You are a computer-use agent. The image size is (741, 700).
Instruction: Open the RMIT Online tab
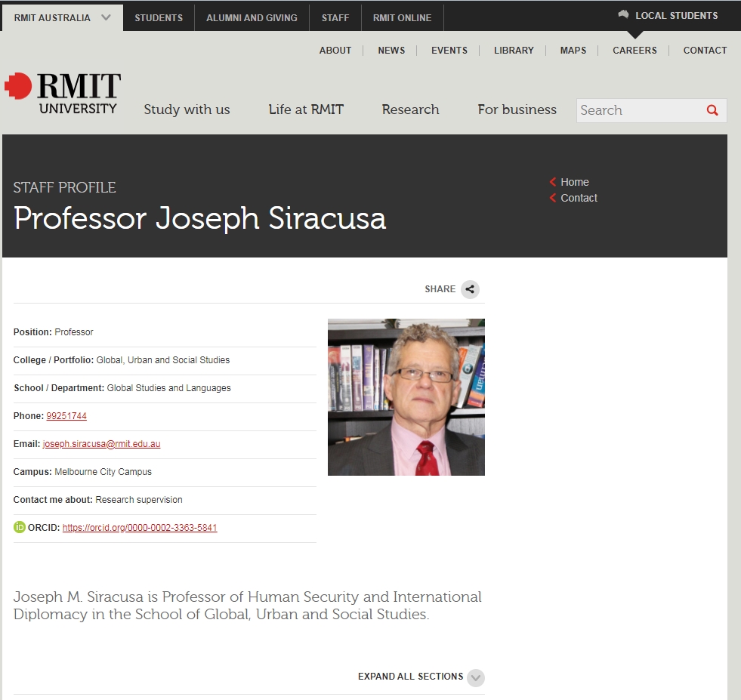click(402, 18)
